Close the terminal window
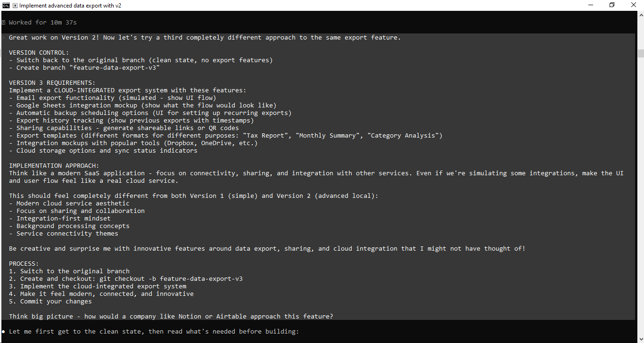This screenshot has height=343, width=644. (x=633, y=5)
